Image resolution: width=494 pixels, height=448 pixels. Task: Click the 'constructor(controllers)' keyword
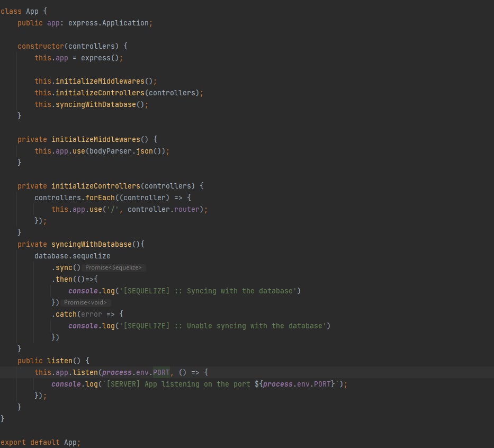[68, 46]
